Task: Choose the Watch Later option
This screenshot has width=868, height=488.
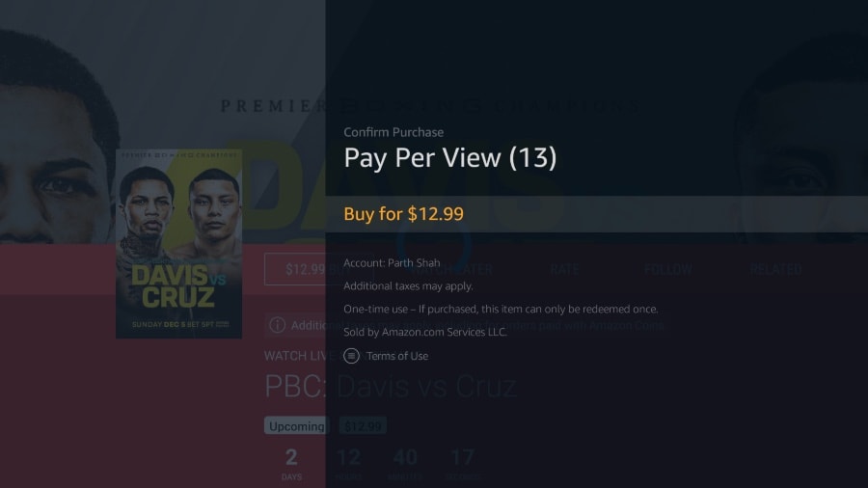Action: click(x=451, y=269)
